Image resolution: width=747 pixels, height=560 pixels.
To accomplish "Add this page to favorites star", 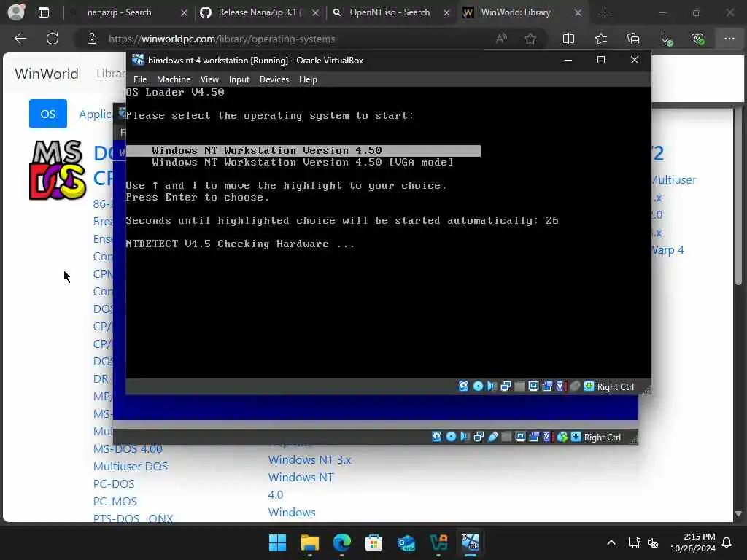I will coord(530,39).
